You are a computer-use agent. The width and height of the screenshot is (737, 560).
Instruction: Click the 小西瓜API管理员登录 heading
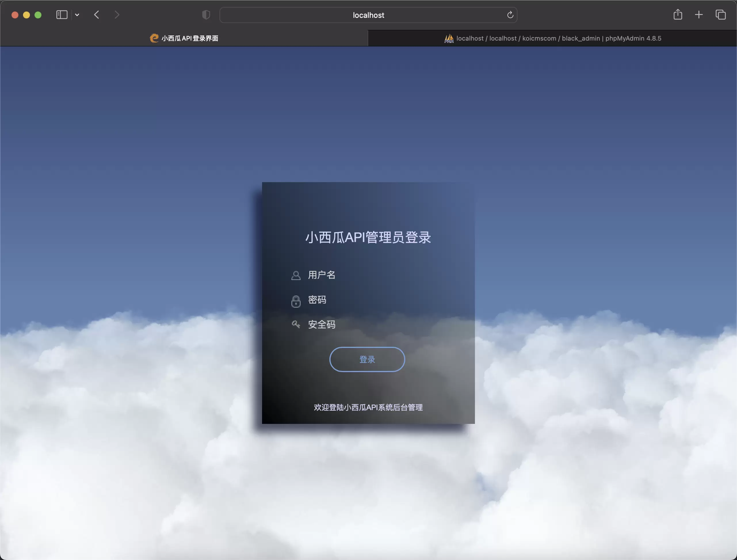point(368,237)
